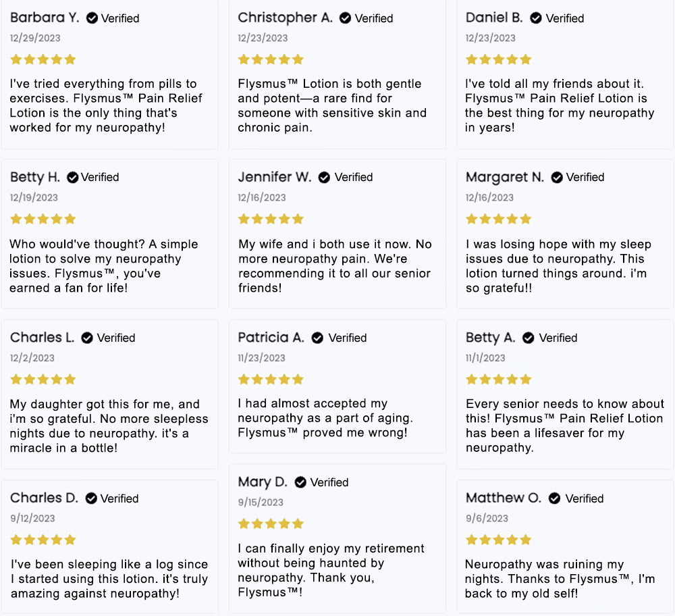The image size is (675, 616).
Task: Click Betty H.'s verified badge icon
Action: pyautogui.click(x=72, y=178)
